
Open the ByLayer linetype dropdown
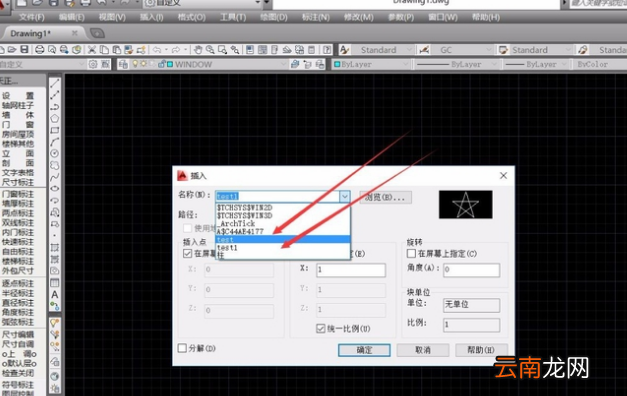point(494,64)
